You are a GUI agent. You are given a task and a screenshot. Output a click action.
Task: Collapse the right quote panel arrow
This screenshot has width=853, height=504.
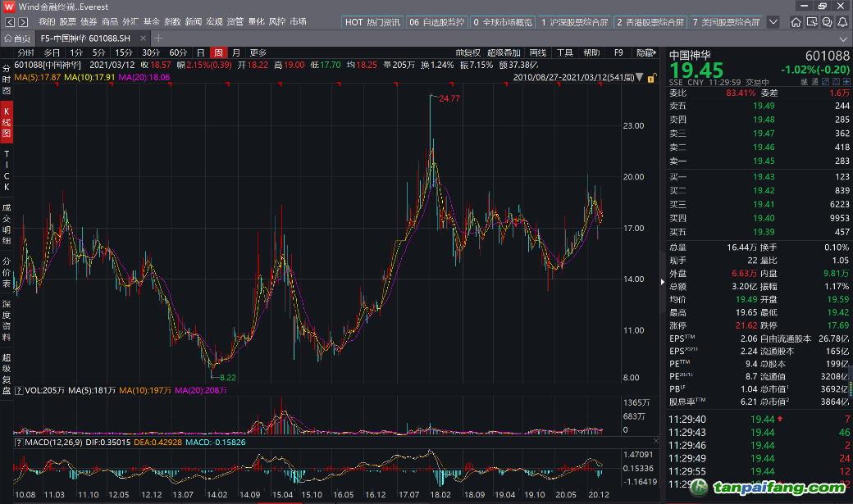point(662,282)
